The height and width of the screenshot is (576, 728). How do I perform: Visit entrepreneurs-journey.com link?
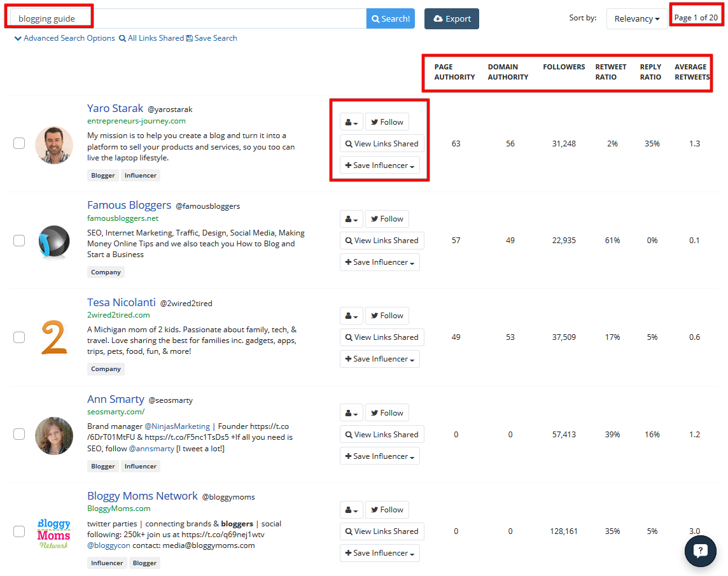(136, 121)
